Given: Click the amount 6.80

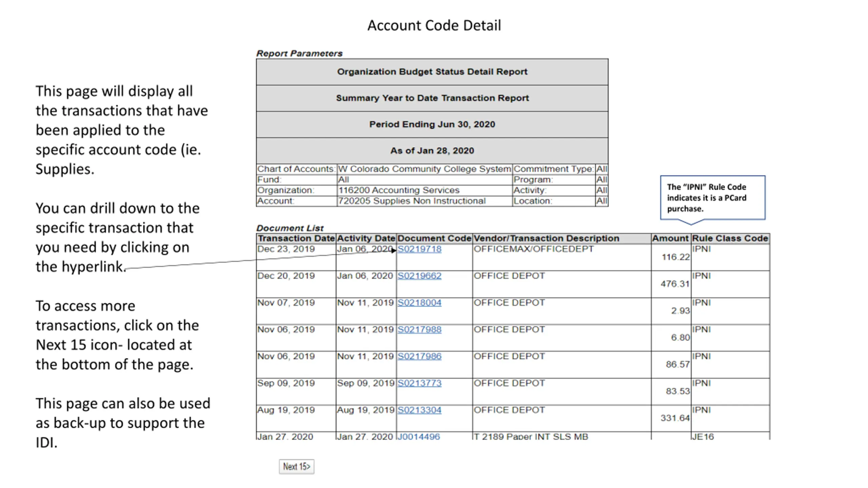Looking at the screenshot, I should coord(680,338).
